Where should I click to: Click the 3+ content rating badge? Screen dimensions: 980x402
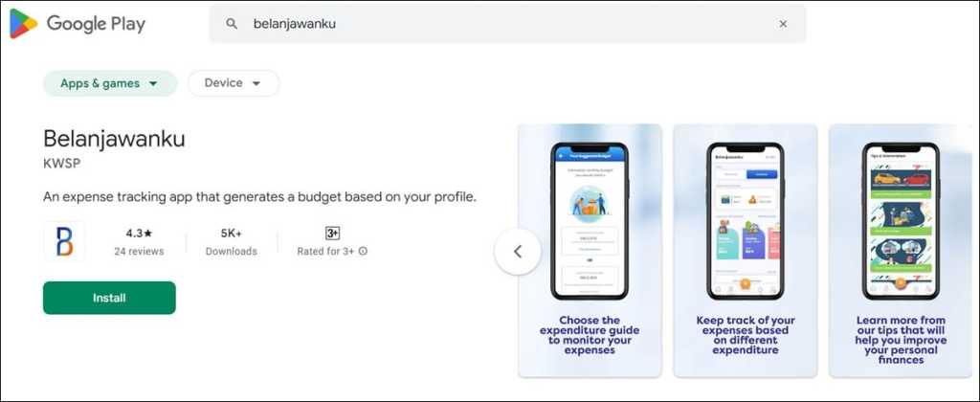pyautogui.click(x=332, y=234)
